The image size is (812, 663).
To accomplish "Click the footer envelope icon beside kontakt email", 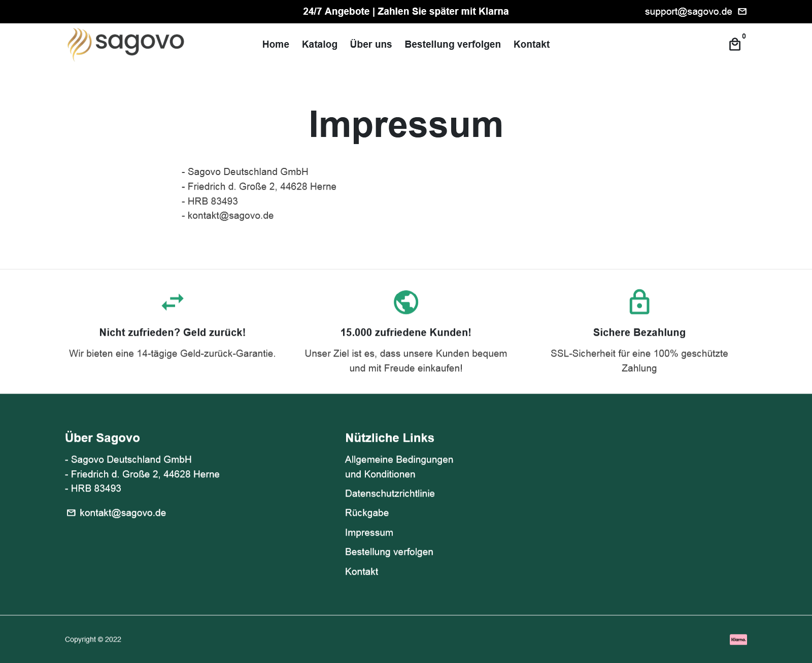I will pyautogui.click(x=71, y=513).
